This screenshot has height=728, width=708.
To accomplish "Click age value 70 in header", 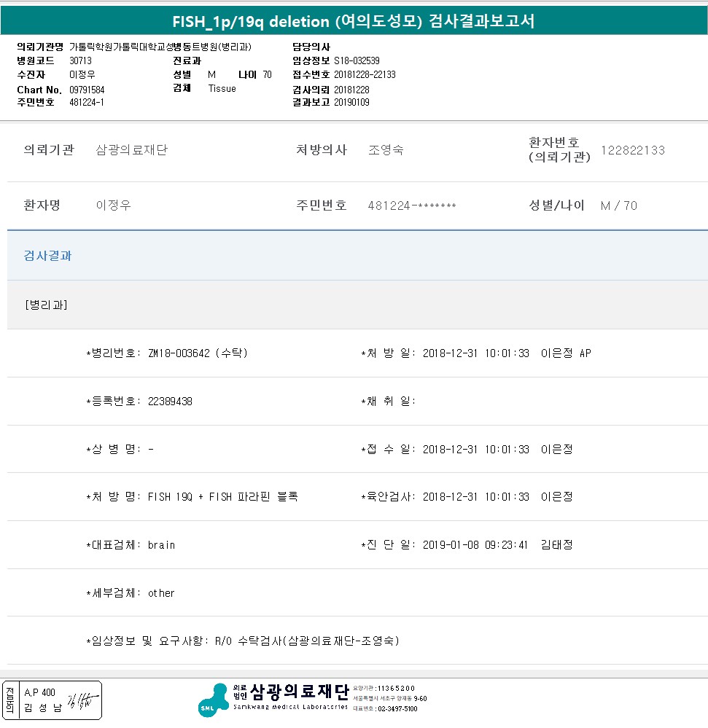I will [267, 75].
